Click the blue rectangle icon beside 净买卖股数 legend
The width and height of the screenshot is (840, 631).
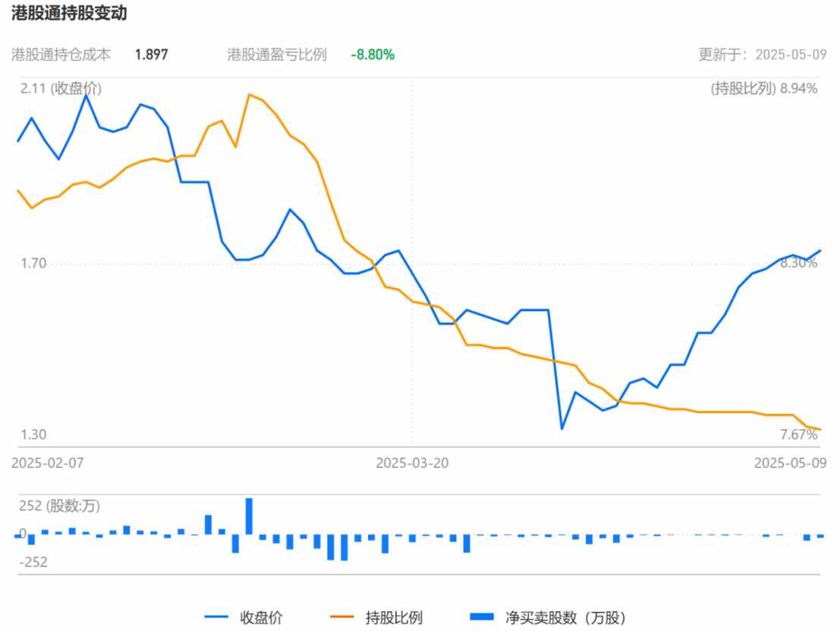[x=481, y=617]
